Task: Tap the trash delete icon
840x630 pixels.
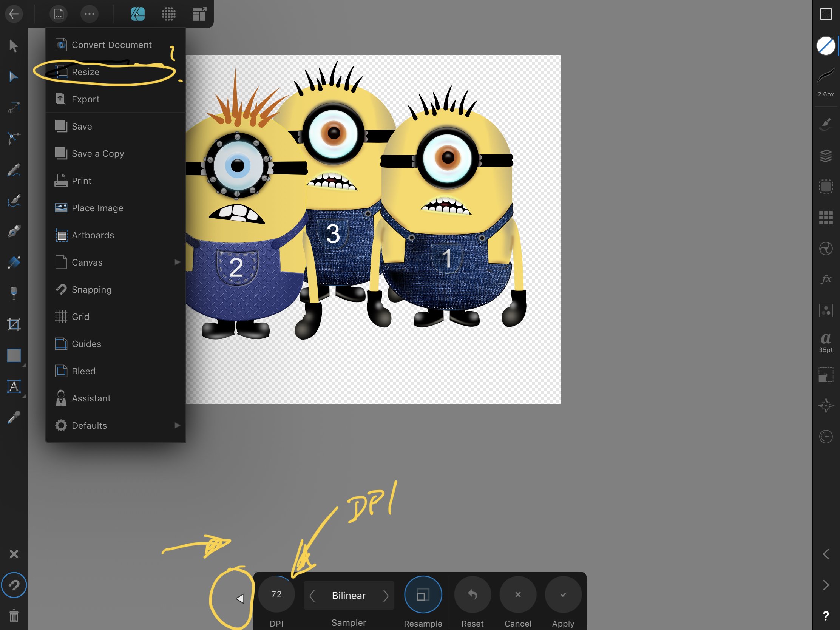Action: pyautogui.click(x=14, y=616)
